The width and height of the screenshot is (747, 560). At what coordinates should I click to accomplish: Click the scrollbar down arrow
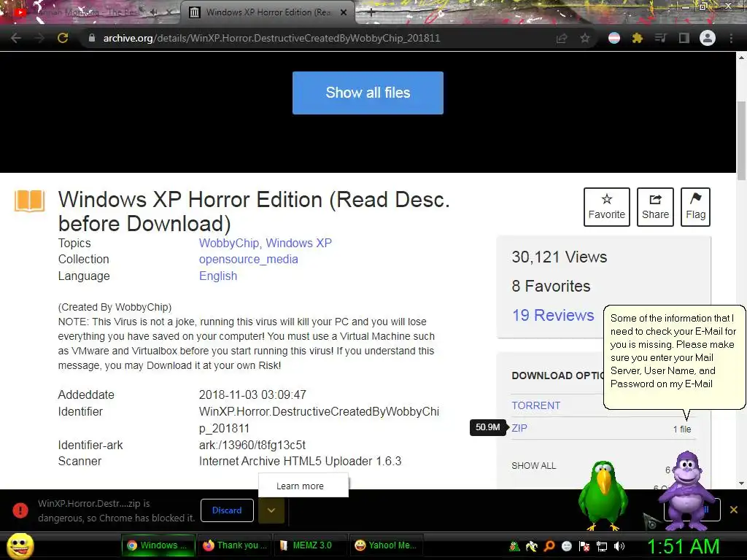tap(741, 483)
